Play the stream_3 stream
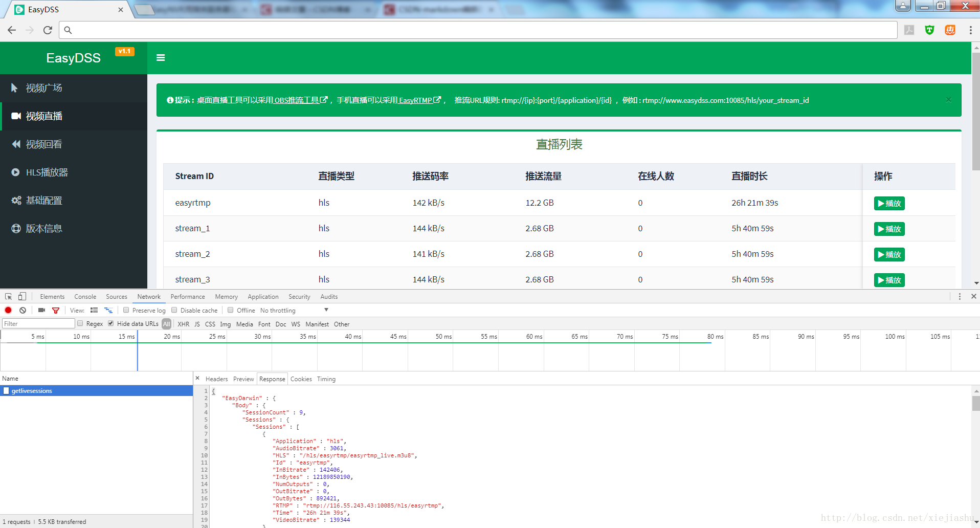This screenshot has height=528, width=980. (x=889, y=280)
